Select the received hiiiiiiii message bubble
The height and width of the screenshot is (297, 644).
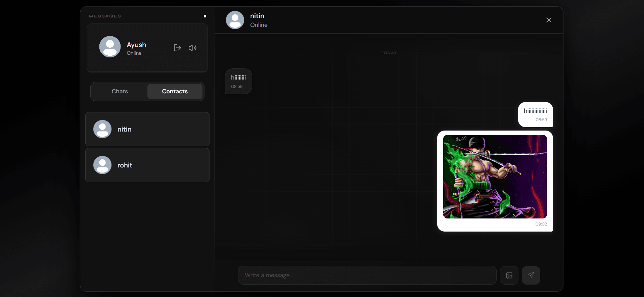pos(238,82)
